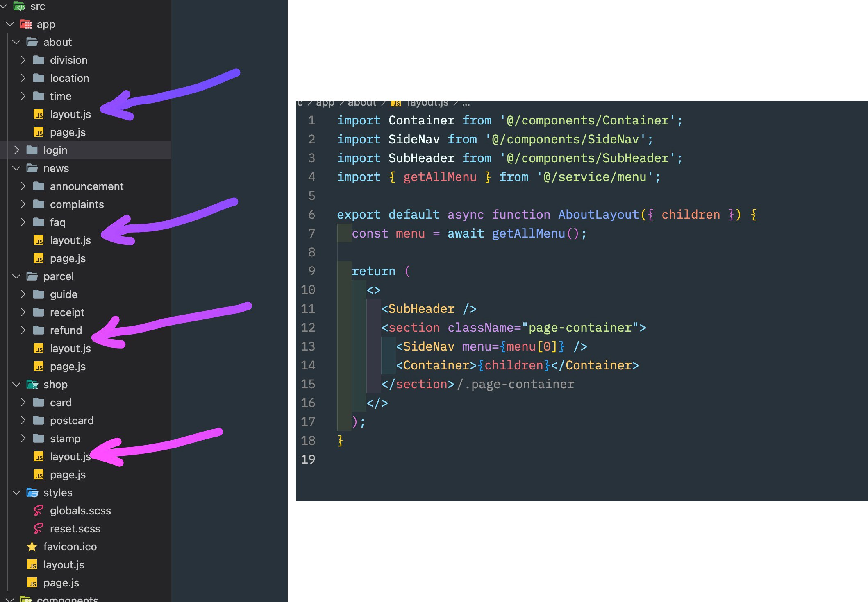868x602 pixels.
Task: Click the globals.scss Sass file icon
Action: [x=38, y=511]
